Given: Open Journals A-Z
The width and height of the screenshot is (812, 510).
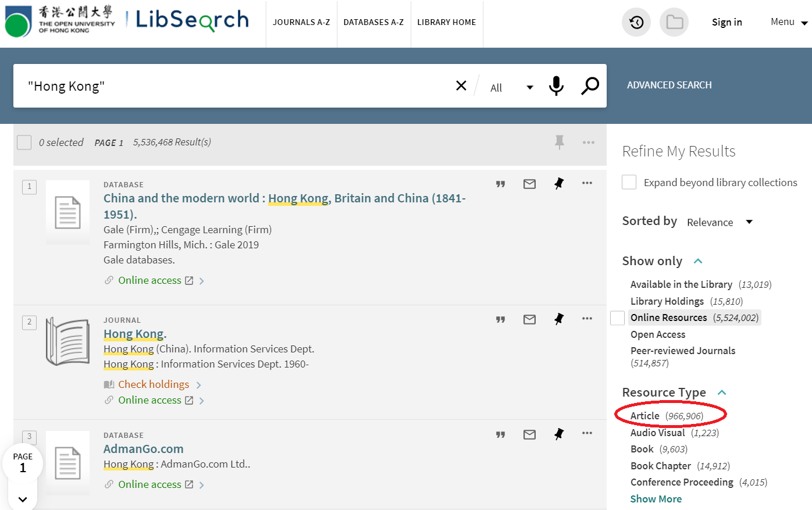Looking at the screenshot, I should [301, 22].
